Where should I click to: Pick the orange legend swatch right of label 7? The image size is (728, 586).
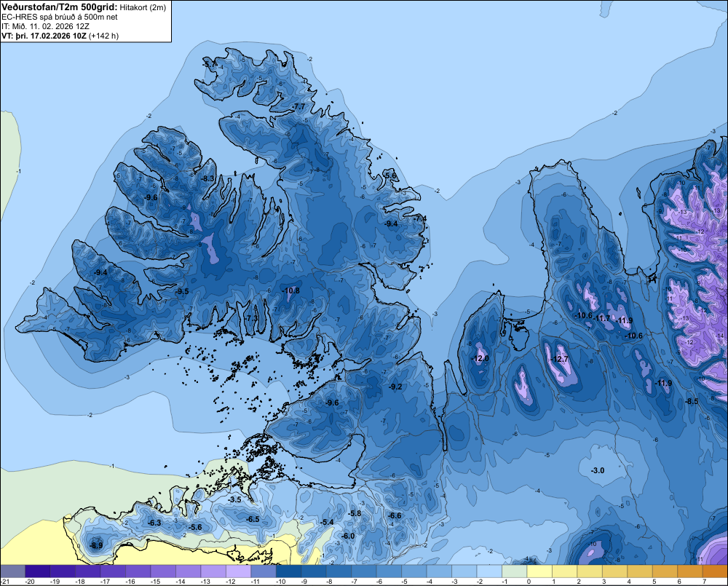pos(715,571)
